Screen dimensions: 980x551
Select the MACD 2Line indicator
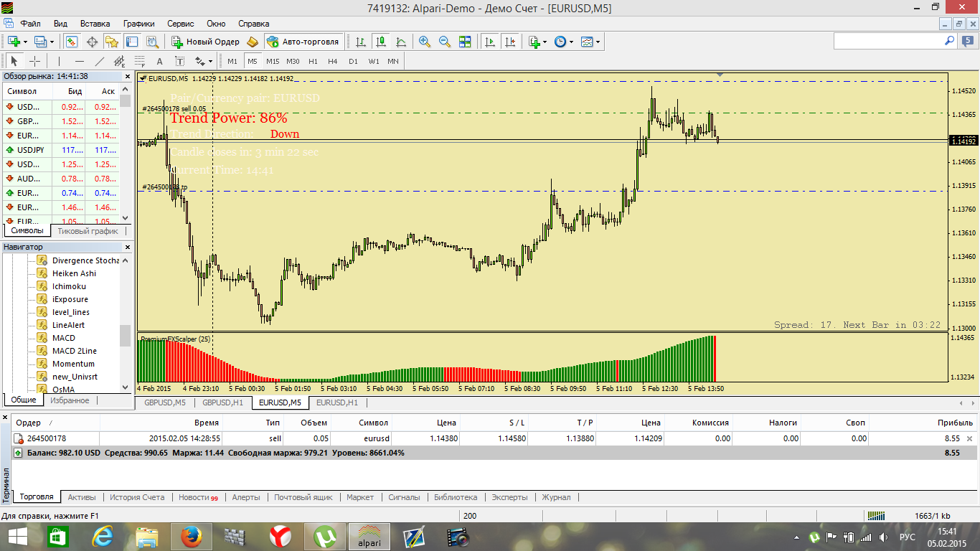point(75,351)
